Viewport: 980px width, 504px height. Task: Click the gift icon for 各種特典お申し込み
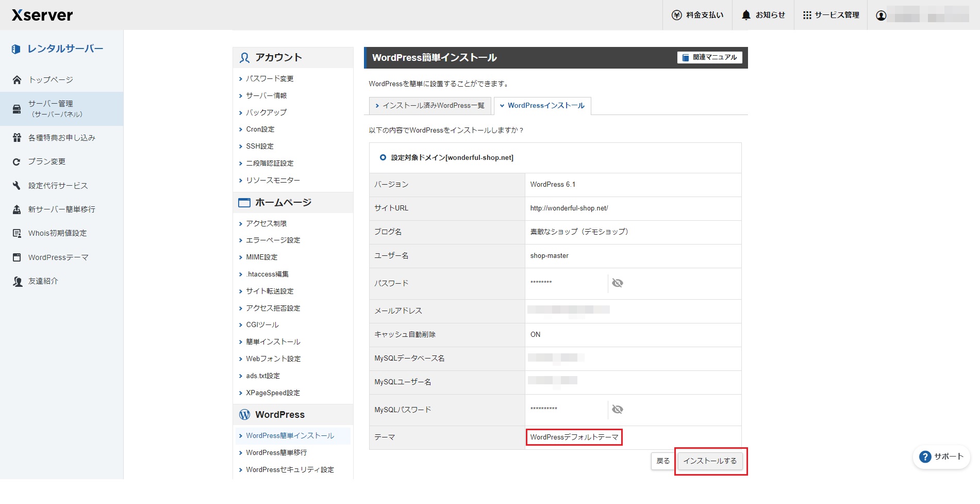(17, 138)
